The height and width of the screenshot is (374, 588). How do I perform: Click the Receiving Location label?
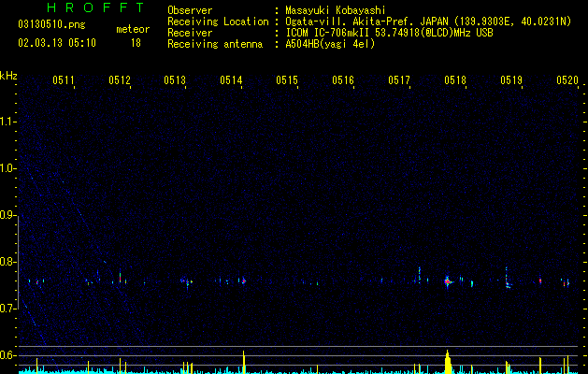point(218,22)
